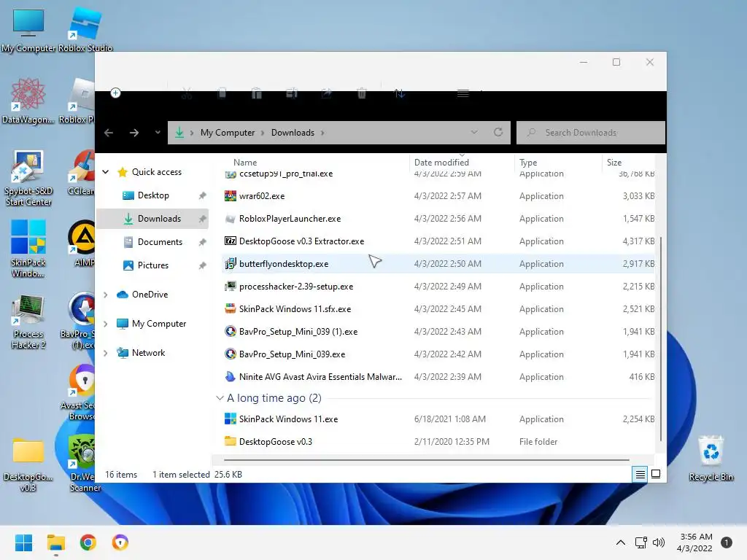
Task: Click the Delete trash icon in toolbar
Action: click(362, 93)
